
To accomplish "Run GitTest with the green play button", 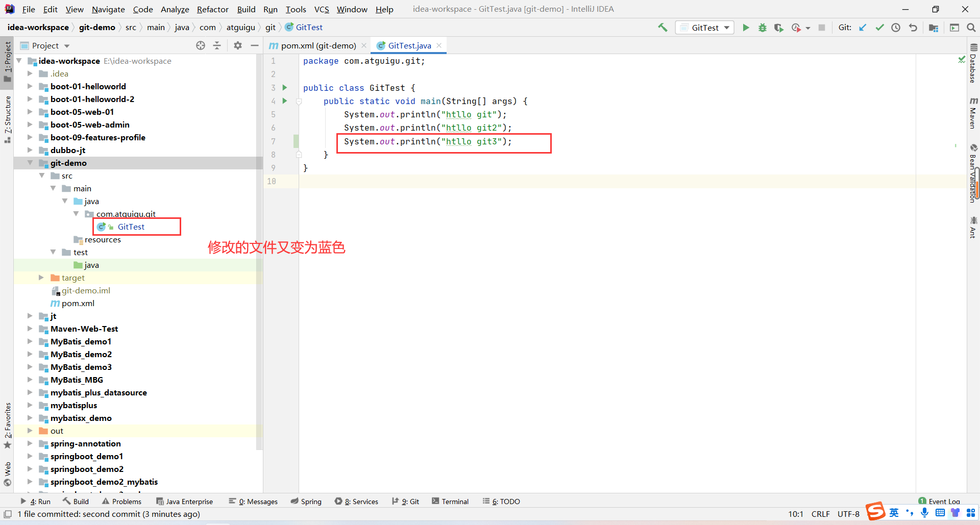I will tap(746, 28).
